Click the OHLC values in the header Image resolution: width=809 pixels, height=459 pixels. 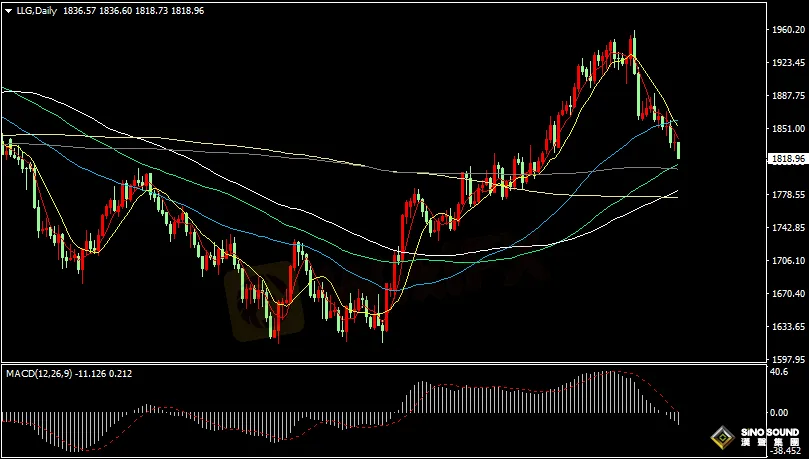point(119,9)
